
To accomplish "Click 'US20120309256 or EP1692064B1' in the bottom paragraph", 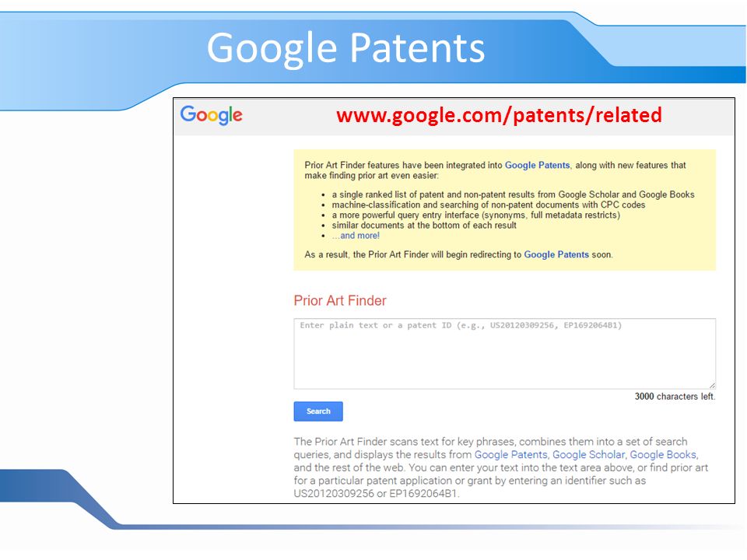I will (x=376, y=494).
